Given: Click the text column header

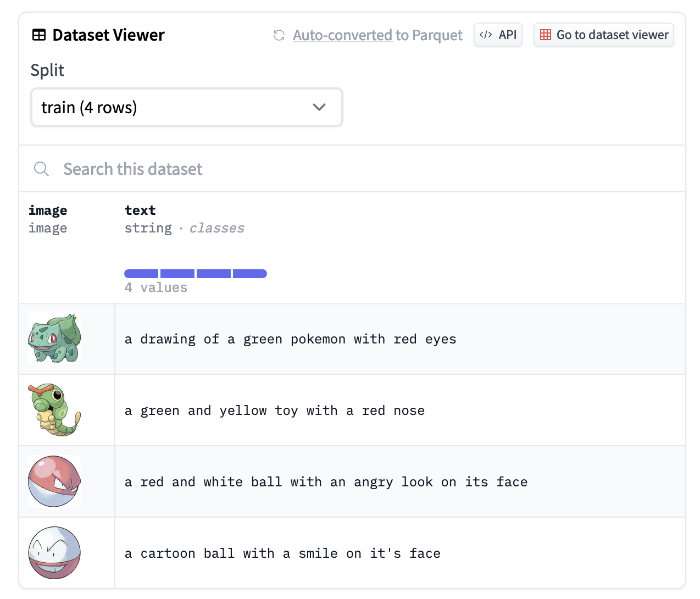Looking at the screenshot, I should coord(140,210).
